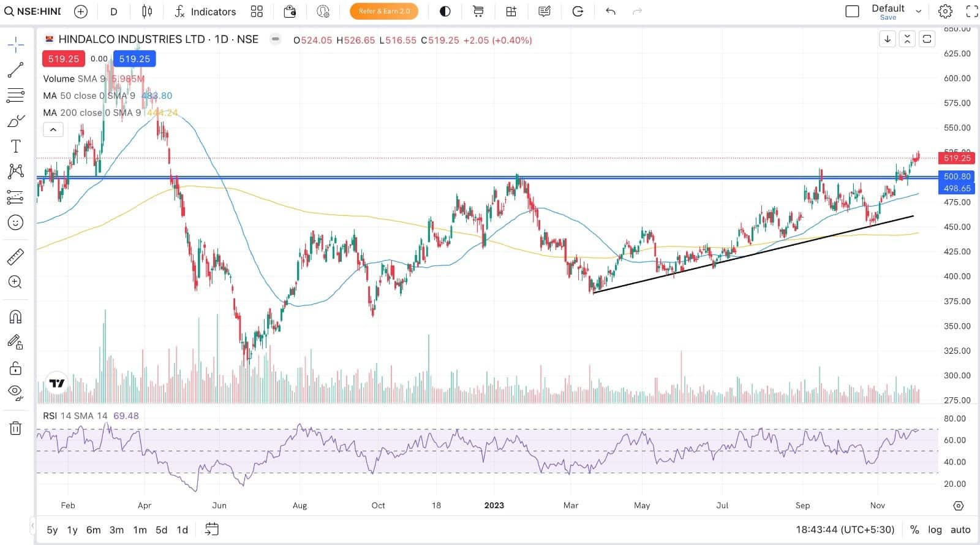This screenshot has width=980, height=545.
Task: Click the HINDALCO INDUSTRIES LTD title
Action: (x=132, y=39)
